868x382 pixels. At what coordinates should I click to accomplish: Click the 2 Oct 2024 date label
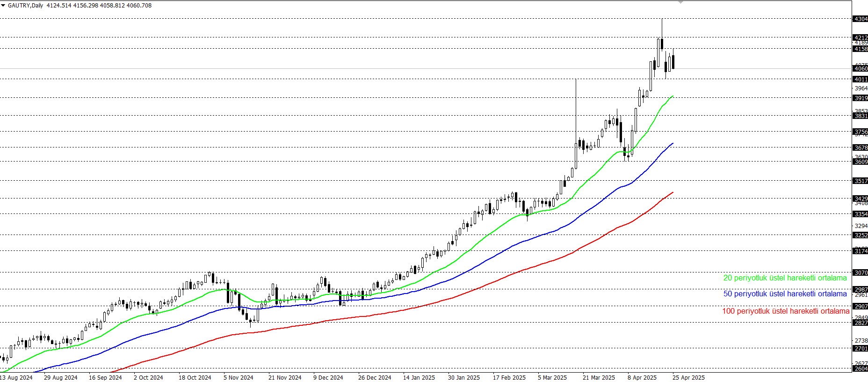148,377
